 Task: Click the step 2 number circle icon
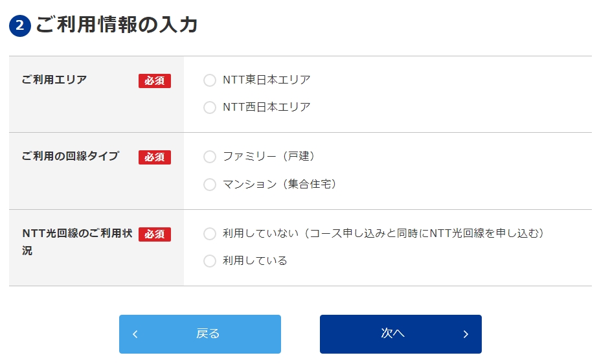pyautogui.click(x=20, y=26)
